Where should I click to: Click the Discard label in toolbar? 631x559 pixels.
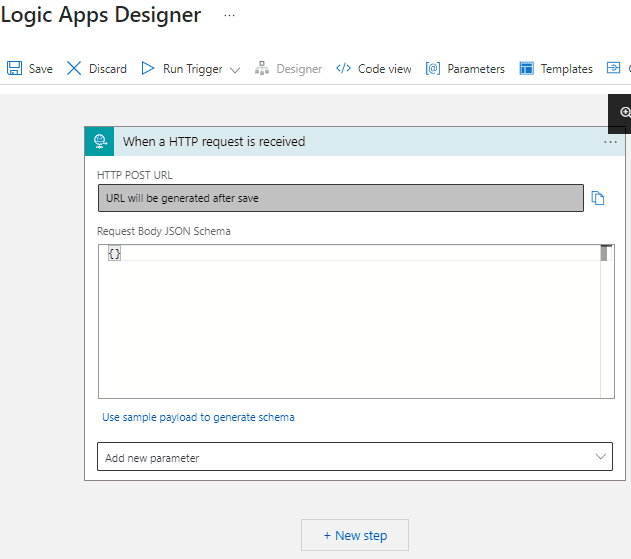(x=108, y=69)
